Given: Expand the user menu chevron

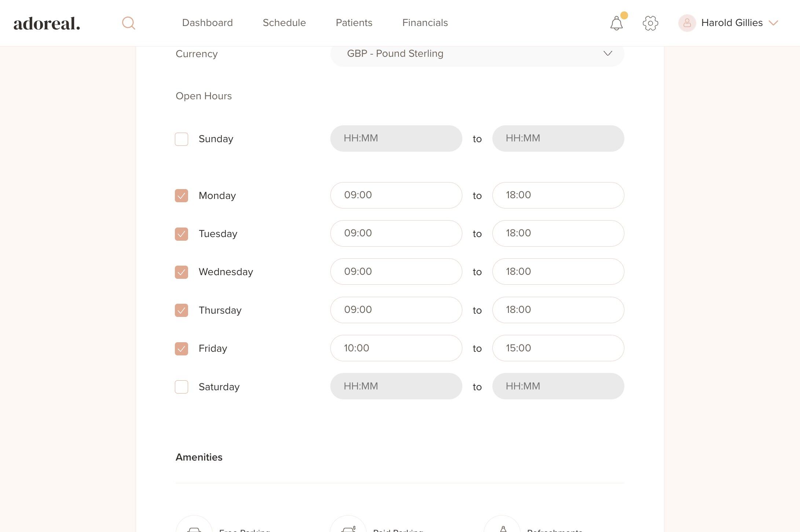Looking at the screenshot, I should pyautogui.click(x=773, y=23).
